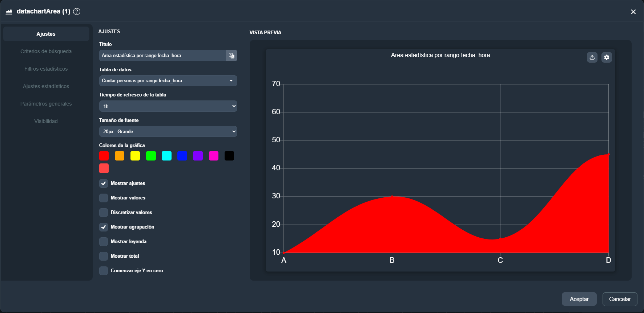Open the chart settings gear icon
The image size is (644, 313).
tap(607, 57)
